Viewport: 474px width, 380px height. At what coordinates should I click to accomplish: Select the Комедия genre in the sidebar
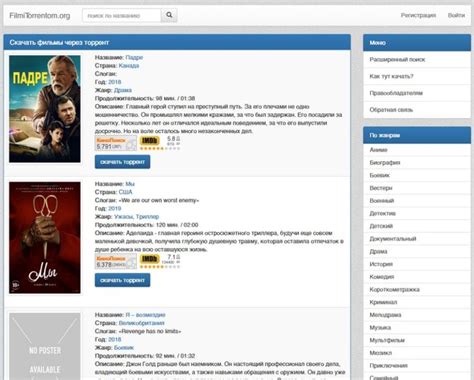pos(417,277)
